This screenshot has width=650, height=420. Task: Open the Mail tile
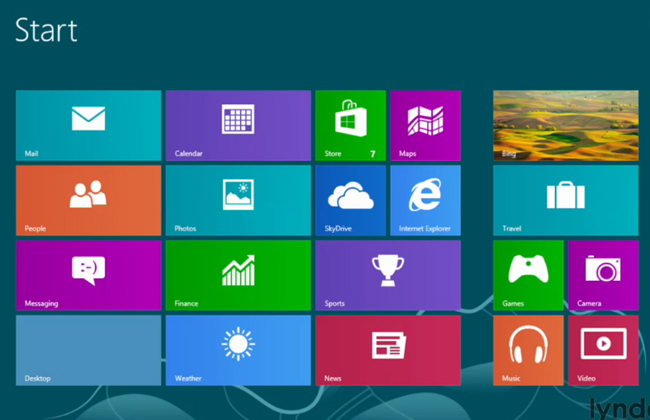[88, 125]
